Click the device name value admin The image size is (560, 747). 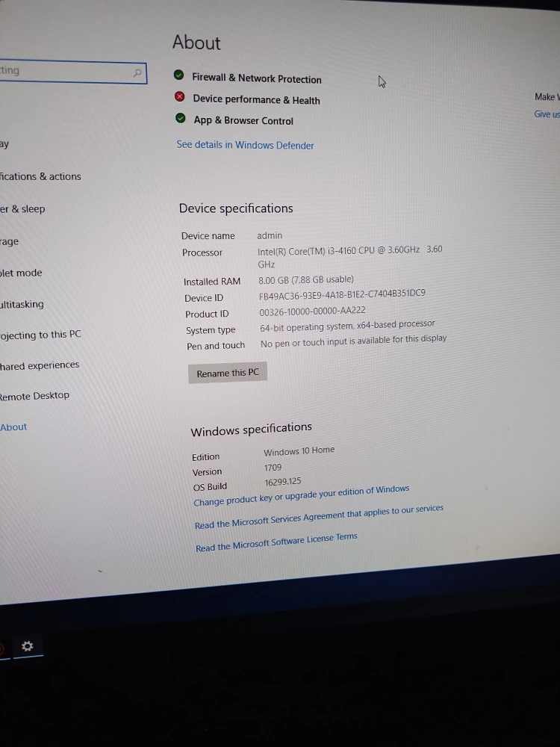(270, 235)
